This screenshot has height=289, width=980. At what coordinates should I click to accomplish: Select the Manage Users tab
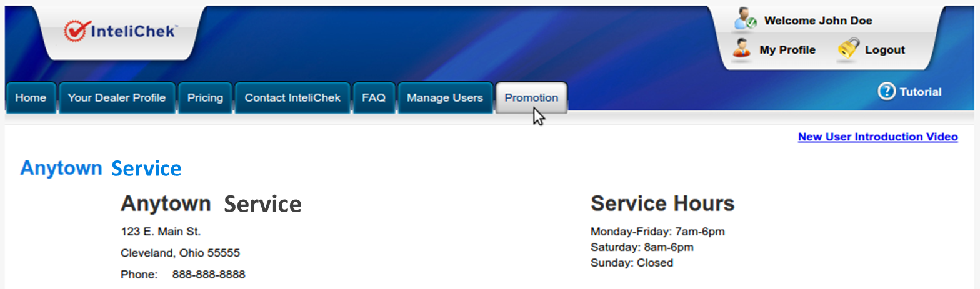click(x=445, y=98)
